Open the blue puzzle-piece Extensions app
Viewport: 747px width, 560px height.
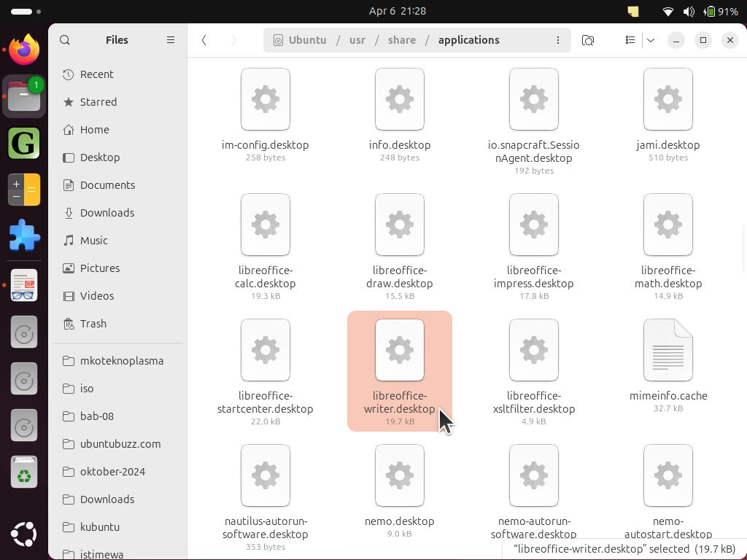[x=24, y=236]
